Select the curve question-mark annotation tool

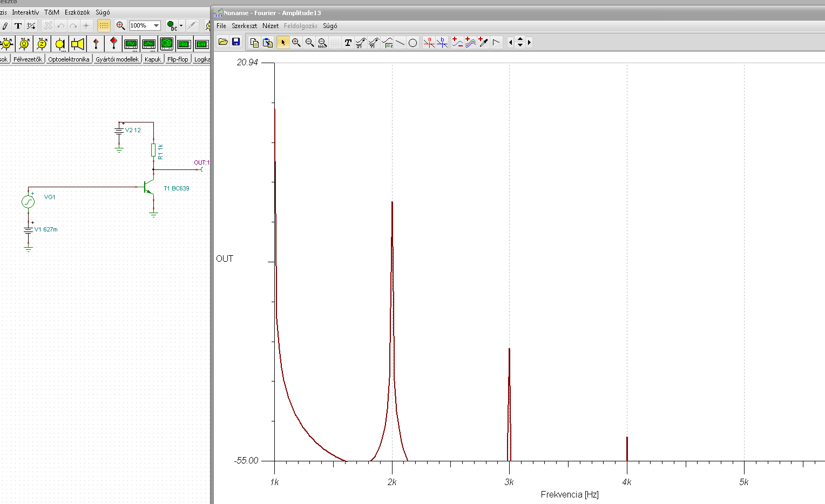click(x=374, y=43)
